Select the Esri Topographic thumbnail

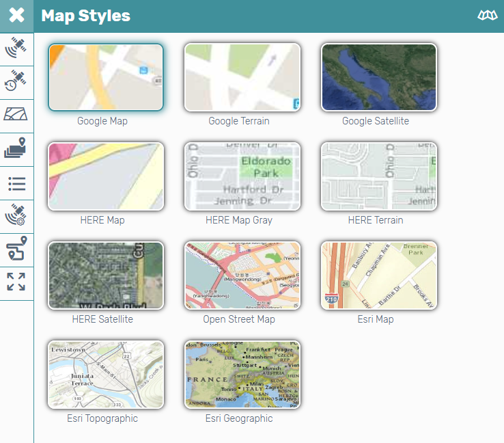[x=106, y=375]
